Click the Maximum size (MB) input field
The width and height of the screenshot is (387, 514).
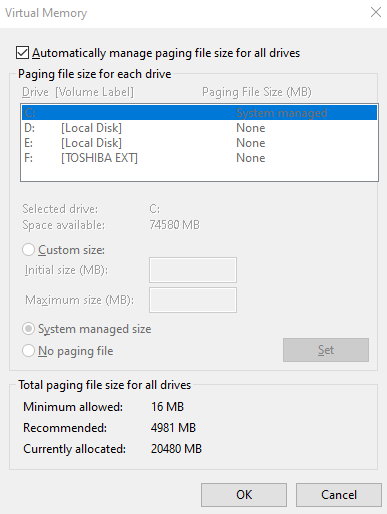pos(193,300)
